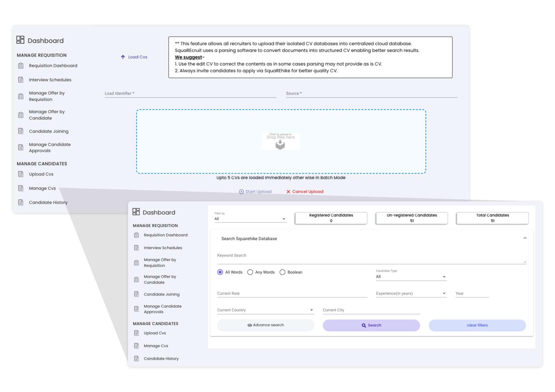Screen dimensions: 555x392
Task: Click the Registered Candidates count card
Action: coord(331,218)
